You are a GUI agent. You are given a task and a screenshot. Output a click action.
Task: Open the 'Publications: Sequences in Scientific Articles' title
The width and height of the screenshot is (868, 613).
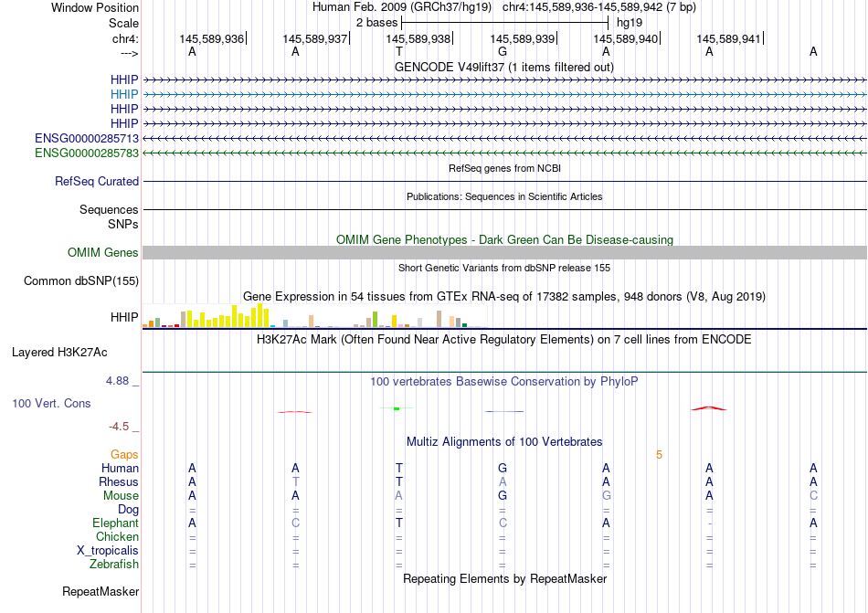pyautogui.click(x=504, y=196)
